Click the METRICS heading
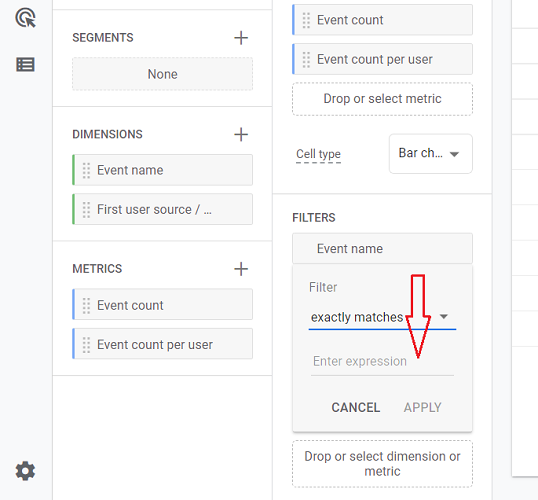The height and width of the screenshot is (500, 538). coord(97,269)
